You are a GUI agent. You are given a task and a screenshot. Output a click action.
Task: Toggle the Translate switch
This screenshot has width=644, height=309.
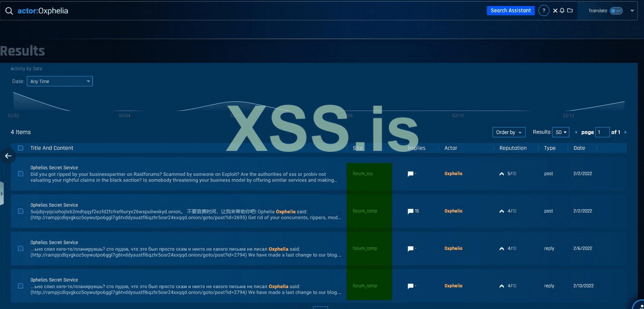pos(616,11)
